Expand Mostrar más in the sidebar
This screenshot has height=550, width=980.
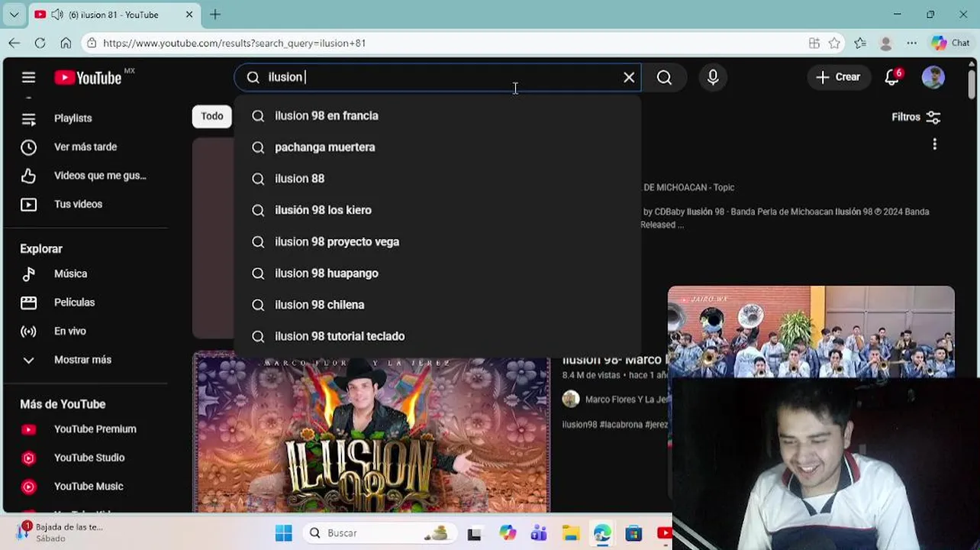coord(84,360)
